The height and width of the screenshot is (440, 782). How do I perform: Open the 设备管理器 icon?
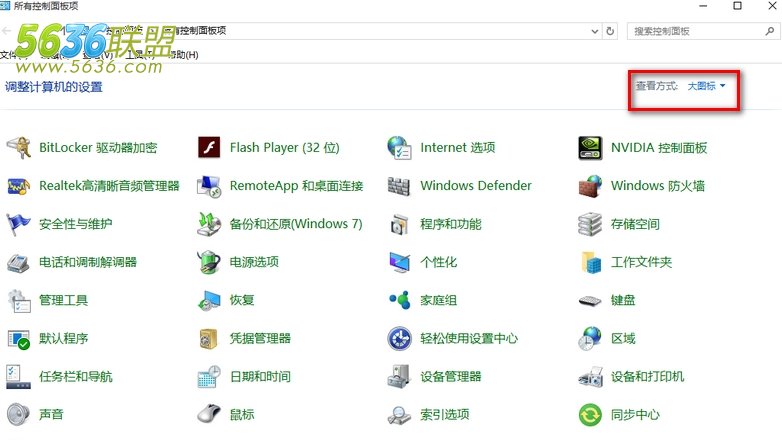(x=399, y=377)
